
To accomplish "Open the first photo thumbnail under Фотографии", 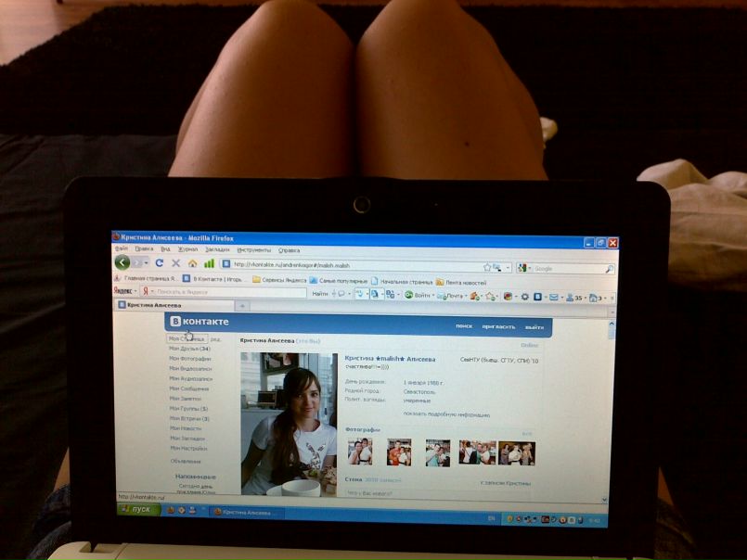I will tap(360, 452).
